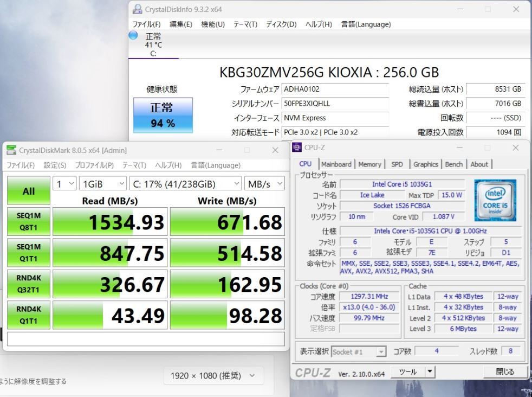Click the blue disk status orb in CrystalDiskInfo
532x397 pixels.
click(133, 35)
